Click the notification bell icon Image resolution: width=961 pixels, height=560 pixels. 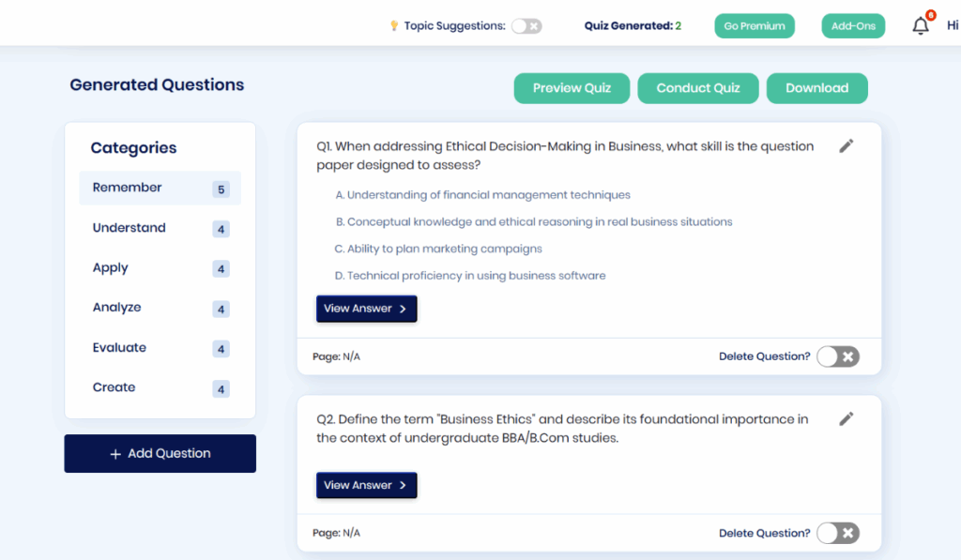click(921, 26)
